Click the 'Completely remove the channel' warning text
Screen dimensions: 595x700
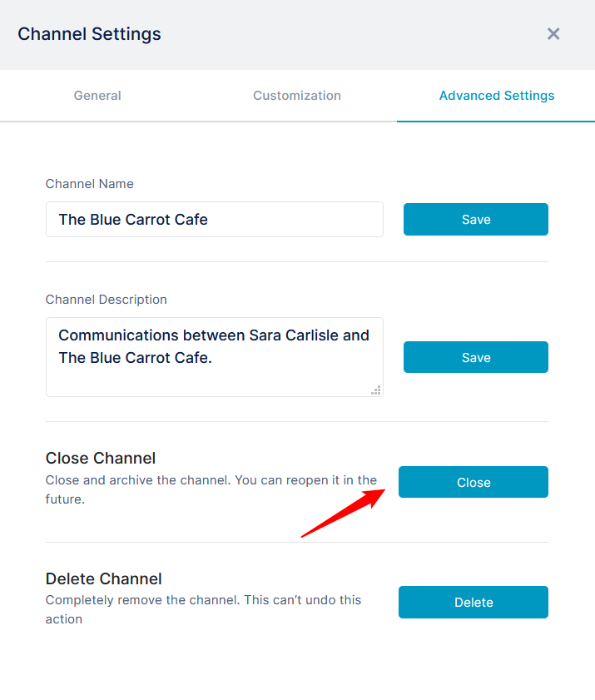coord(203,609)
